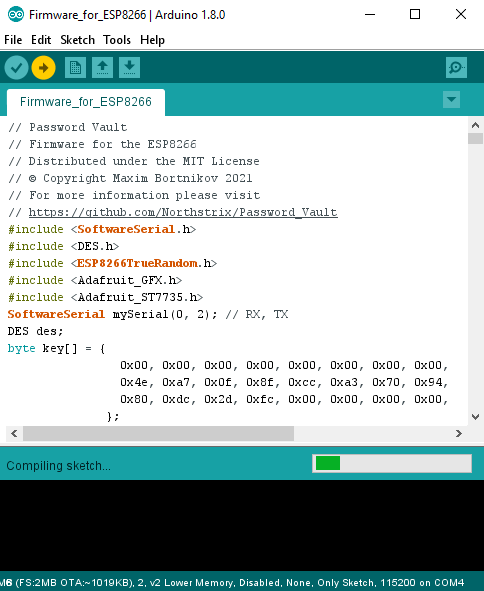Image resolution: width=484 pixels, height=591 pixels.
Task: Open a sketch with the Open icon
Action: click(x=103, y=67)
